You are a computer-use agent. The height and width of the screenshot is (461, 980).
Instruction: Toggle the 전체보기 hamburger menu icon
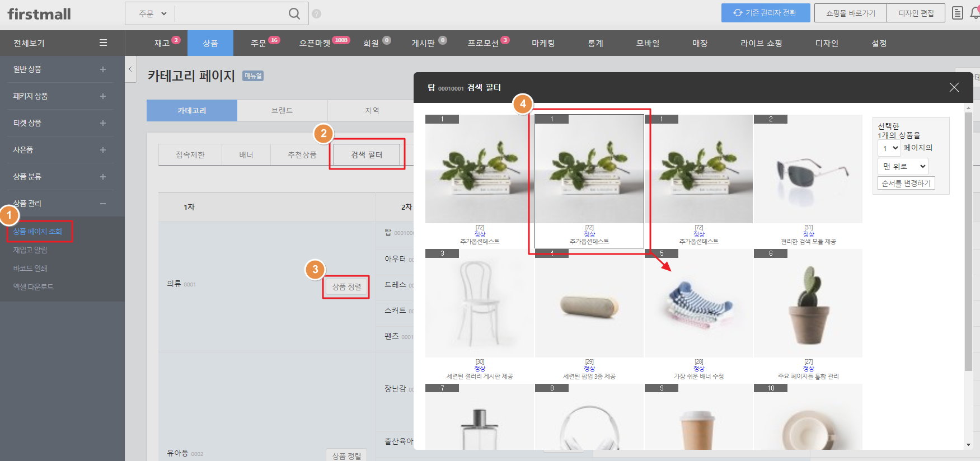pyautogui.click(x=103, y=43)
